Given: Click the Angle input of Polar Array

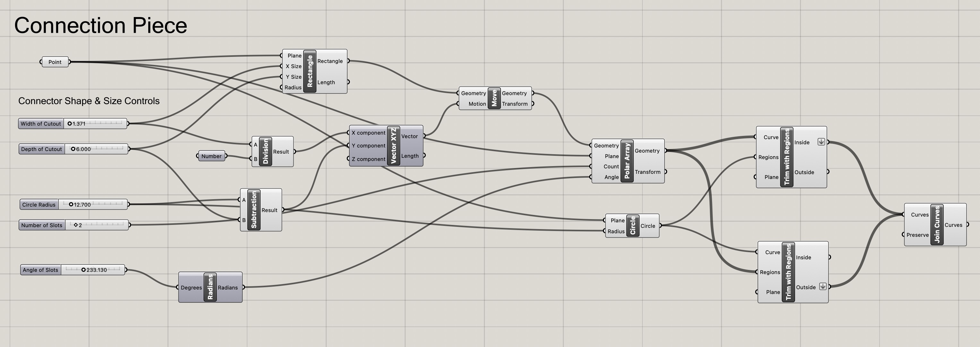Looking at the screenshot, I should coord(611,177).
